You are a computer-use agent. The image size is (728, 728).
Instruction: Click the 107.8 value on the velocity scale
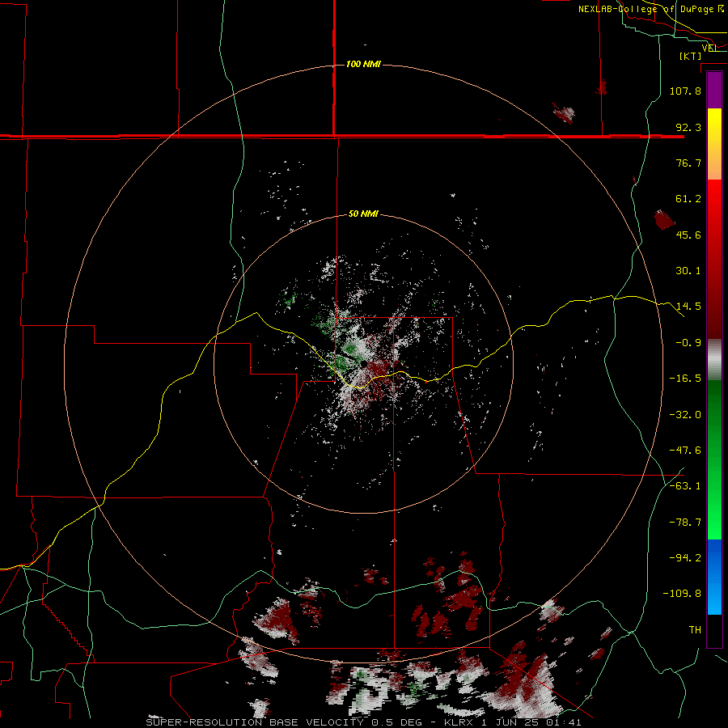click(685, 91)
